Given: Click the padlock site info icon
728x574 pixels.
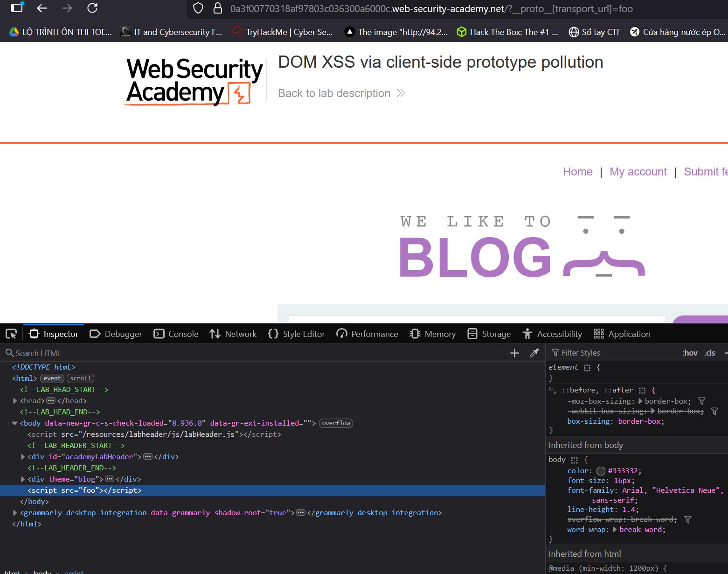Looking at the screenshot, I should pyautogui.click(x=217, y=8).
